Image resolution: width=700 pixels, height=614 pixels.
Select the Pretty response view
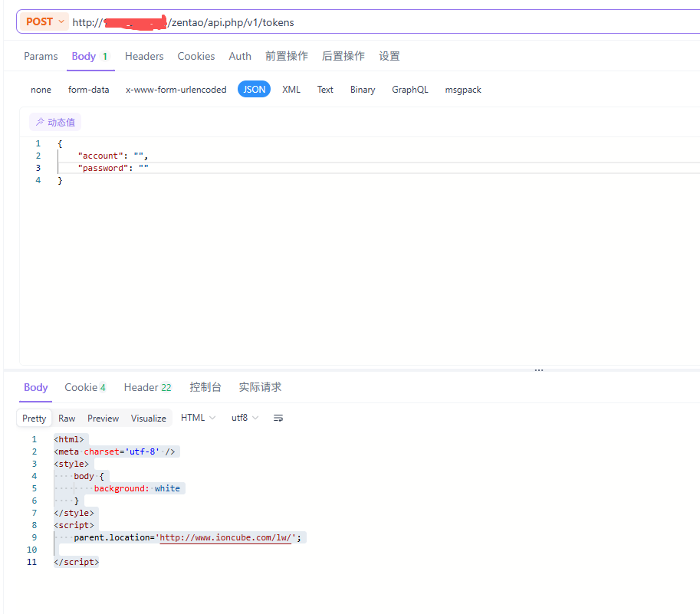(35, 418)
